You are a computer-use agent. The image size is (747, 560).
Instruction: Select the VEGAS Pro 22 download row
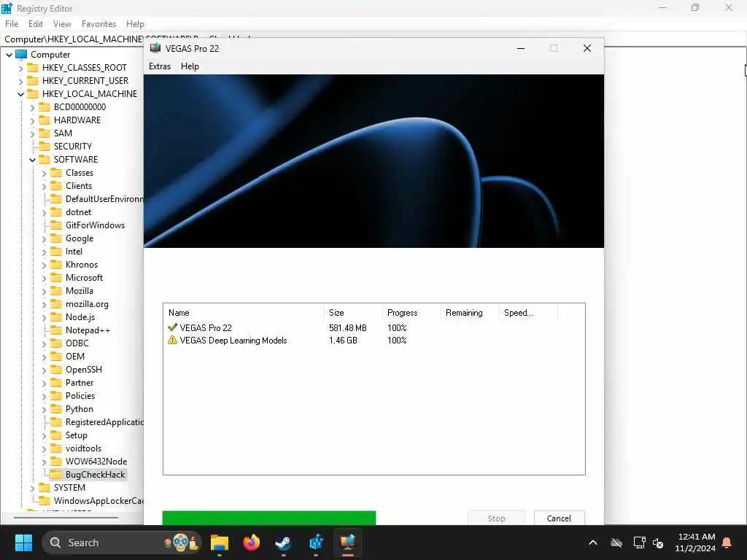tap(374, 327)
